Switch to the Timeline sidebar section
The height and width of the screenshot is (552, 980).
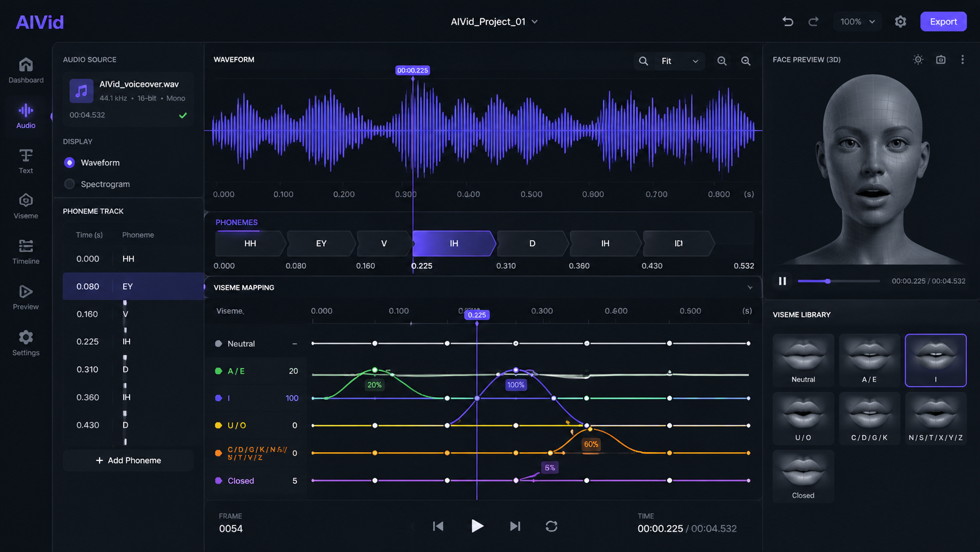(26, 252)
